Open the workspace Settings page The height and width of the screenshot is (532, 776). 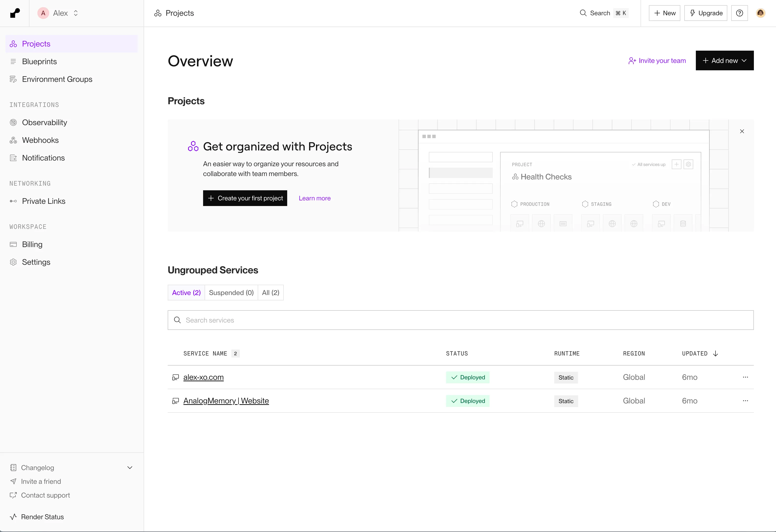pos(36,262)
